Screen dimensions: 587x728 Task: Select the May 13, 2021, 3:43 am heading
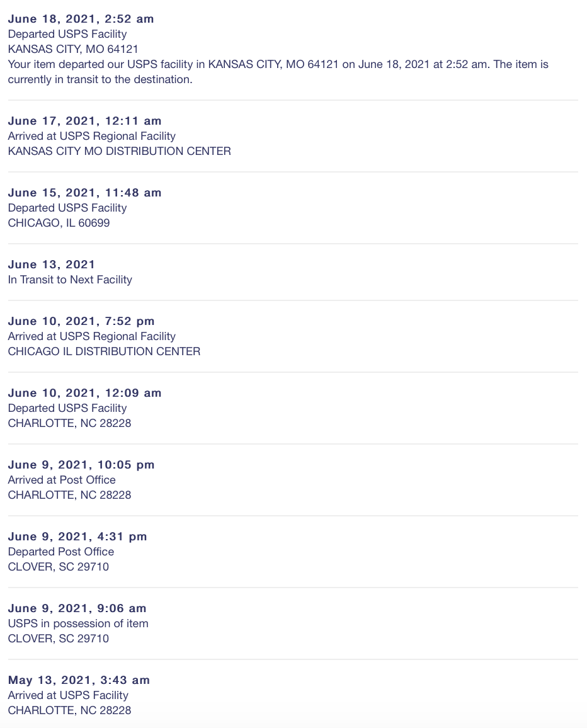(x=79, y=680)
